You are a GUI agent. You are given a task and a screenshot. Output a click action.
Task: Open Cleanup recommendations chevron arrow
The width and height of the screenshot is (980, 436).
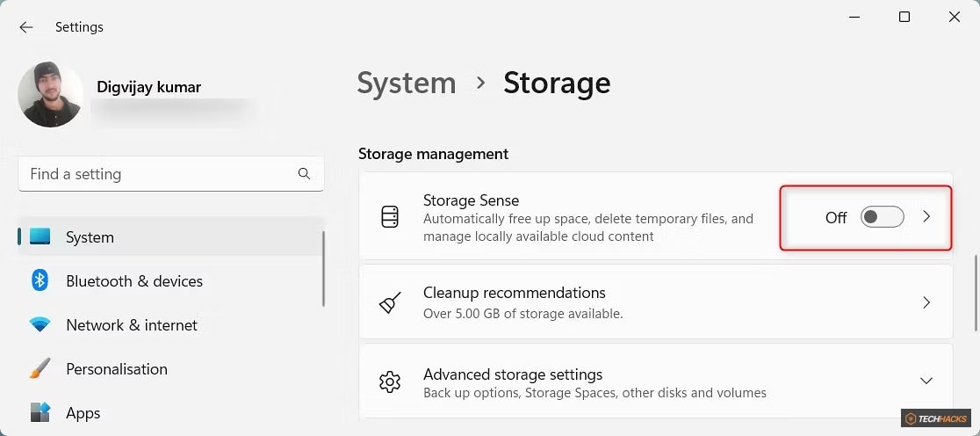point(926,302)
